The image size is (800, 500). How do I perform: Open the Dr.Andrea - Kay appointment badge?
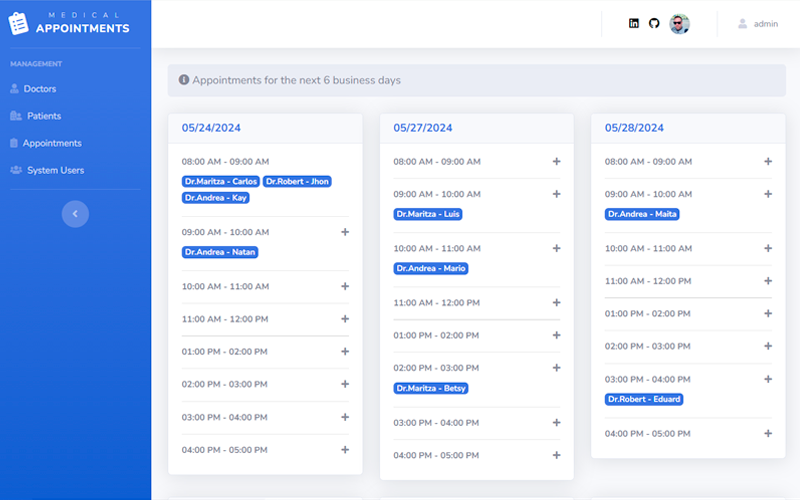215,198
